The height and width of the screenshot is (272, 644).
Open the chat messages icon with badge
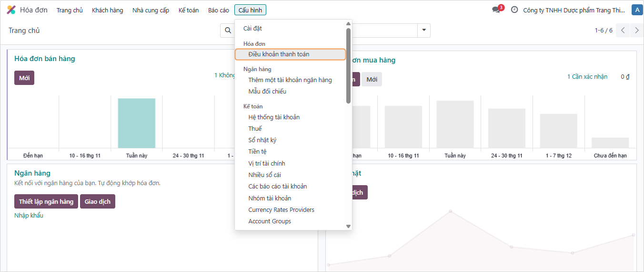click(x=496, y=10)
